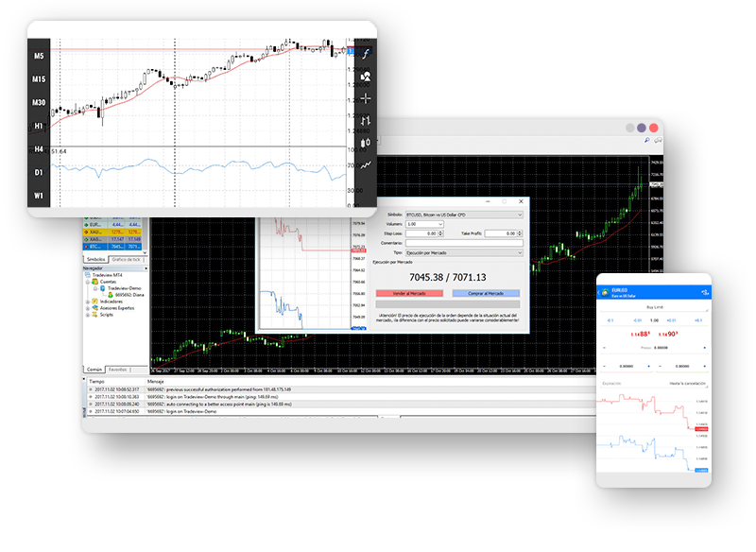Click the Indicadores icon in Navegador
Image resolution: width=756 pixels, height=552 pixels.
pos(95,302)
